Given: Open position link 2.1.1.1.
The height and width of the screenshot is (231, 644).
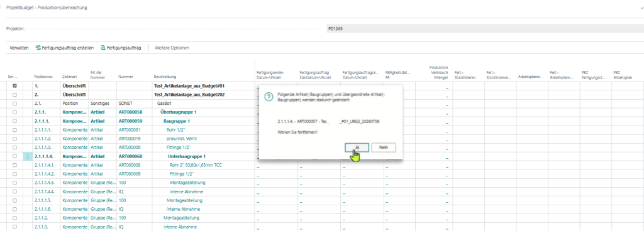Looking at the screenshot, I should pos(42,121).
